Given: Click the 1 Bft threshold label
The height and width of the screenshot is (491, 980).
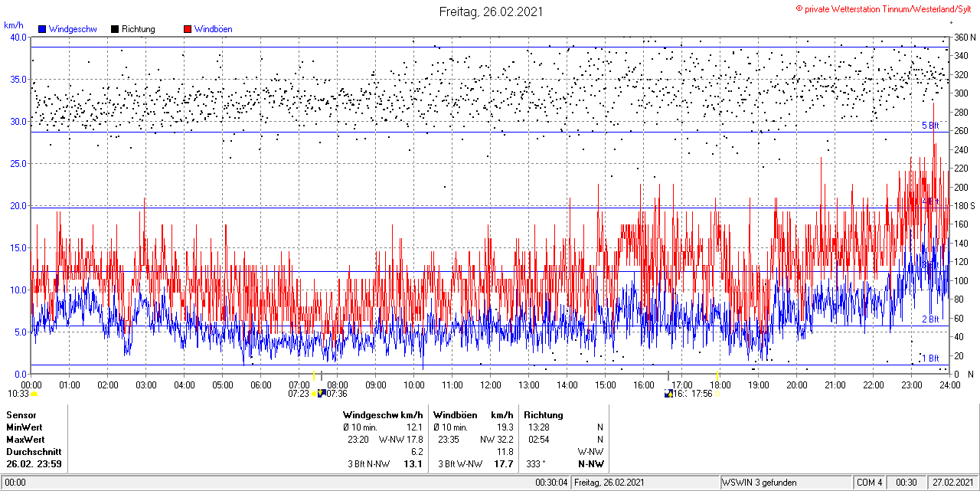Looking at the screenshot, I should (x=930, y=358).
